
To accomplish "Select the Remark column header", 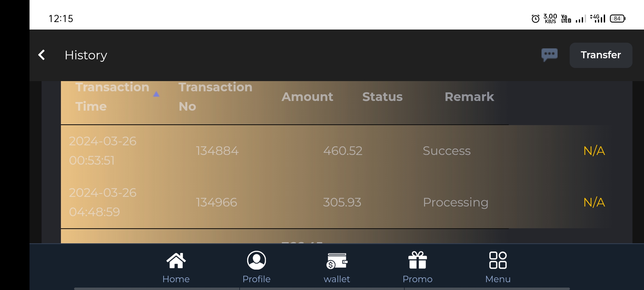I will click(469, 97).
